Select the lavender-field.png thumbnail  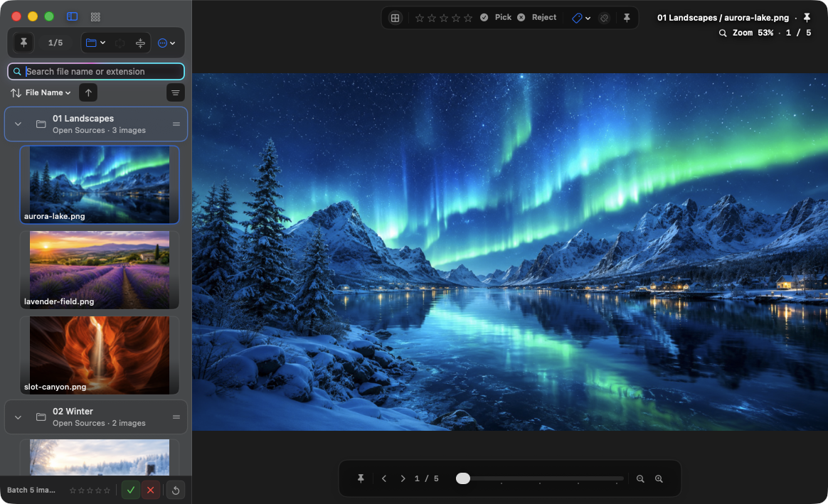tap(100, 269)
